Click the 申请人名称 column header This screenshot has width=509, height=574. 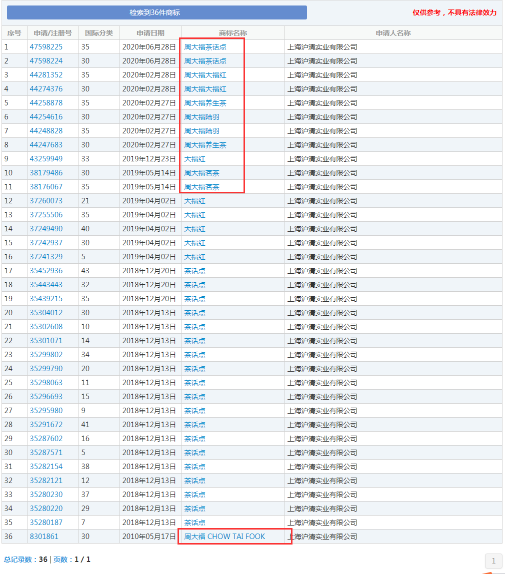393,33
